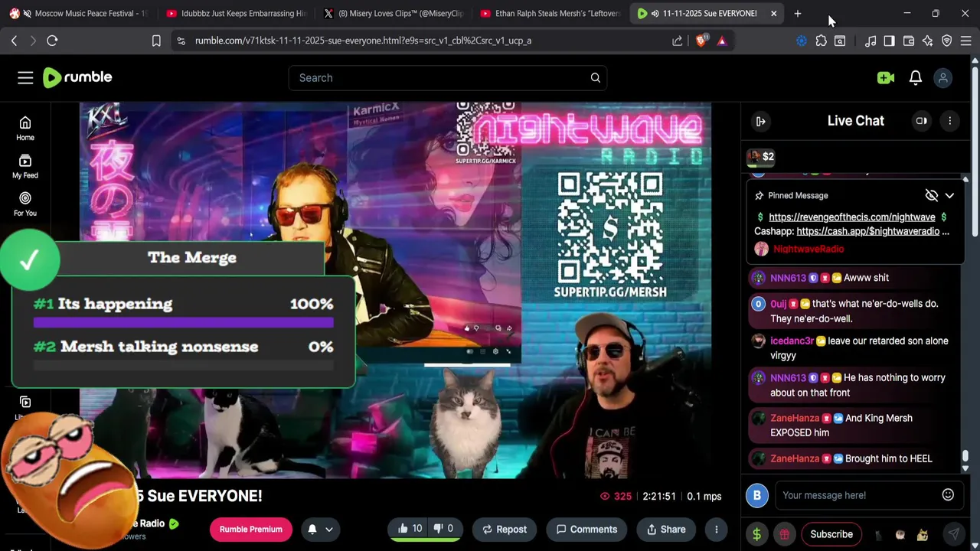Viewport: 980px width, 551px height.
Task: Open Home in Rumble sidebar
Action: click(25, 129)
